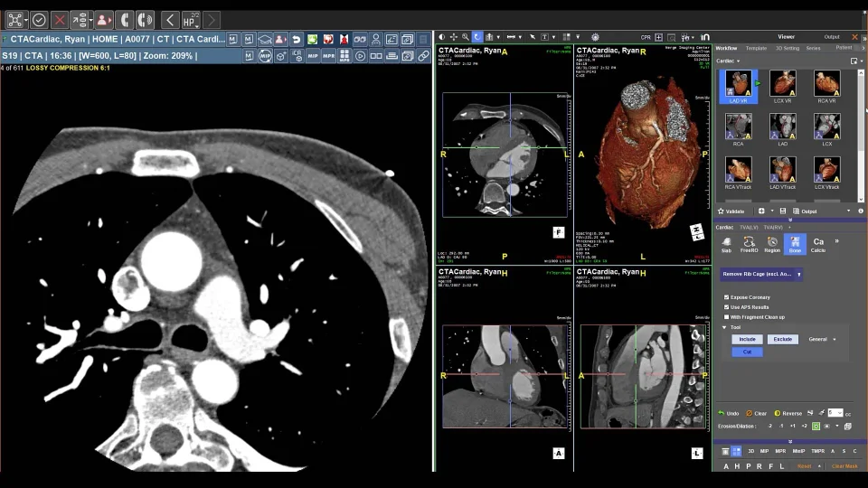The width and height of the screenshot is (868, 488).
Task: Open the TVA(LV) tab
Action: (749, 228)
